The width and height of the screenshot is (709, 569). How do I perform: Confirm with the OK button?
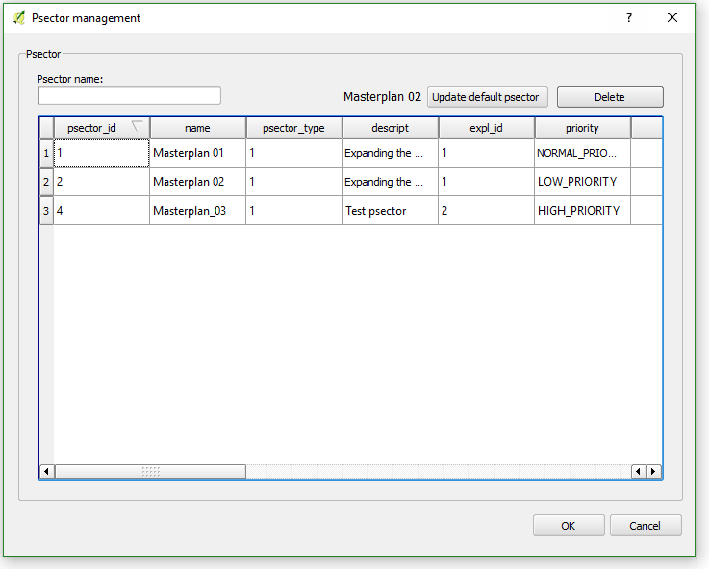click(x=568, y=526)
